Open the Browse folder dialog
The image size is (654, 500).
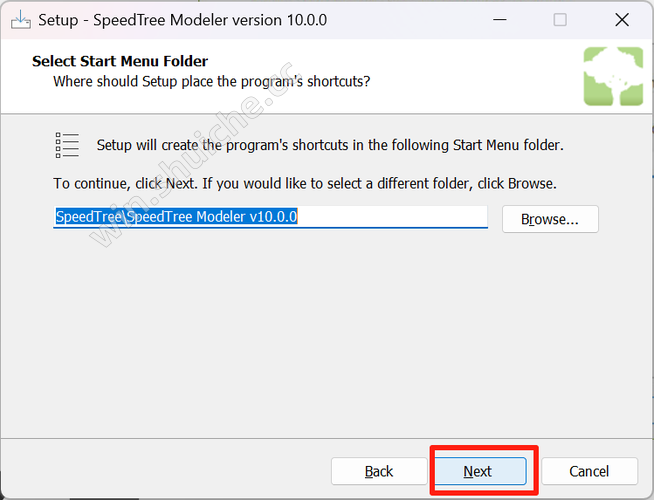pos(550,219)
